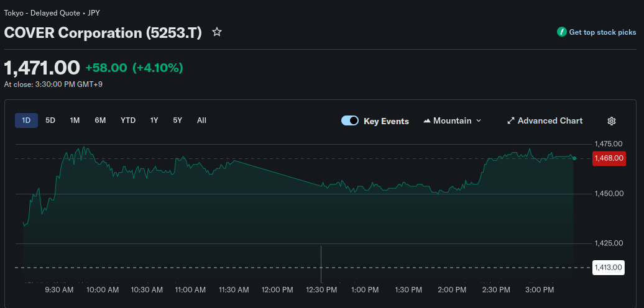Open chart settings gear
The image size is (644, 308).
pos(612,121)
